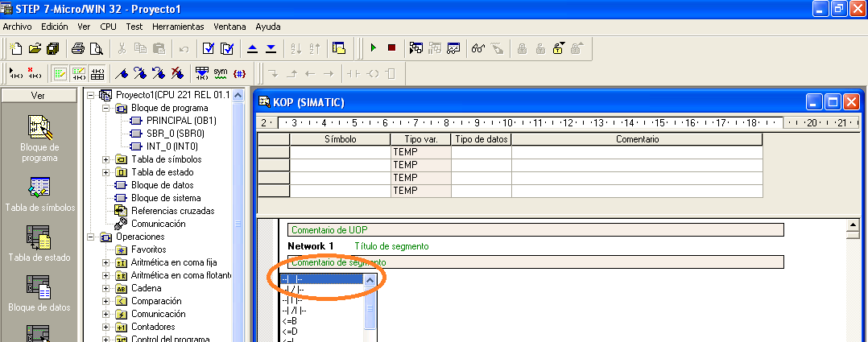Image resolution: width=868 pixels, height=342 pixels.
Task: Open Bloque de programa from the navigation bar
Action: click(x=39, y=139)
